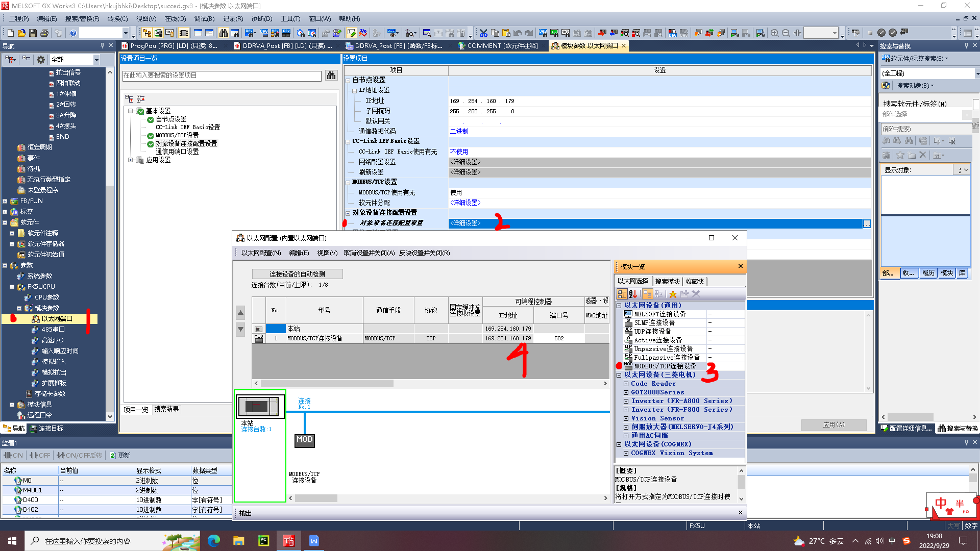The image size is (980, 551).
Task: Collapse the MODBUS/TCP设置 section
Action: click(348, 183)
